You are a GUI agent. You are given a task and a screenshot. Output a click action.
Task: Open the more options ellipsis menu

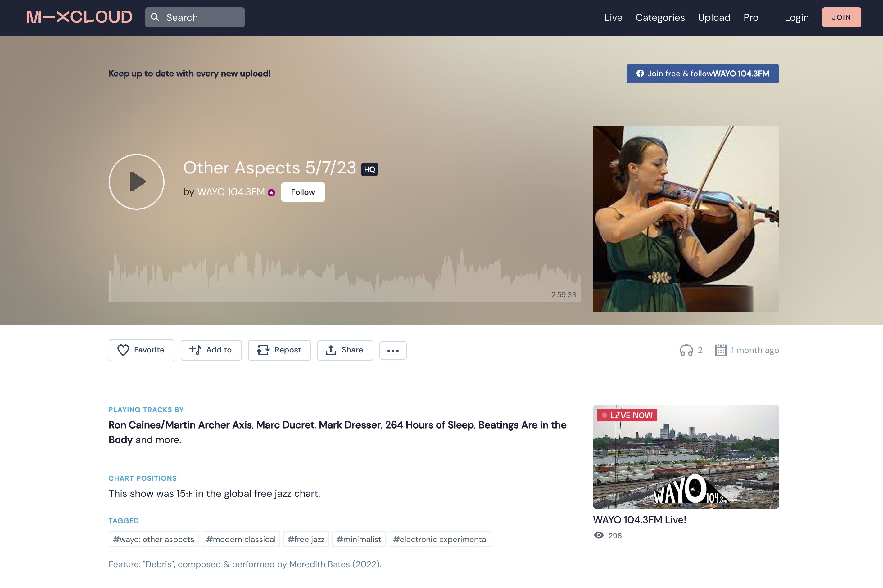point(393,351)
